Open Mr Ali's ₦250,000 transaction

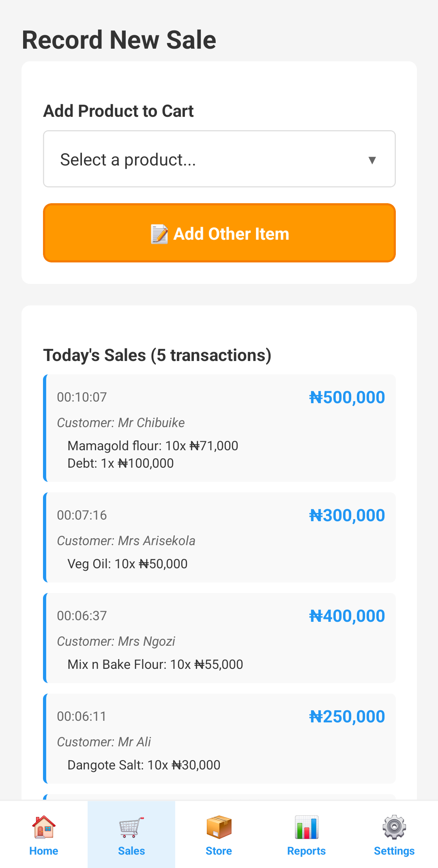click(x=219, y=739)
